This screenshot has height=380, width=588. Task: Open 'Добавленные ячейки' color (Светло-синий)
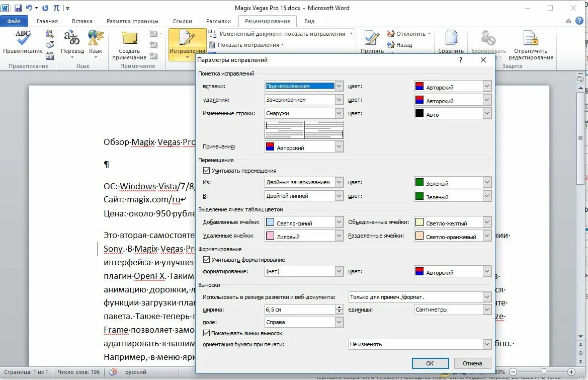[304, 222]
